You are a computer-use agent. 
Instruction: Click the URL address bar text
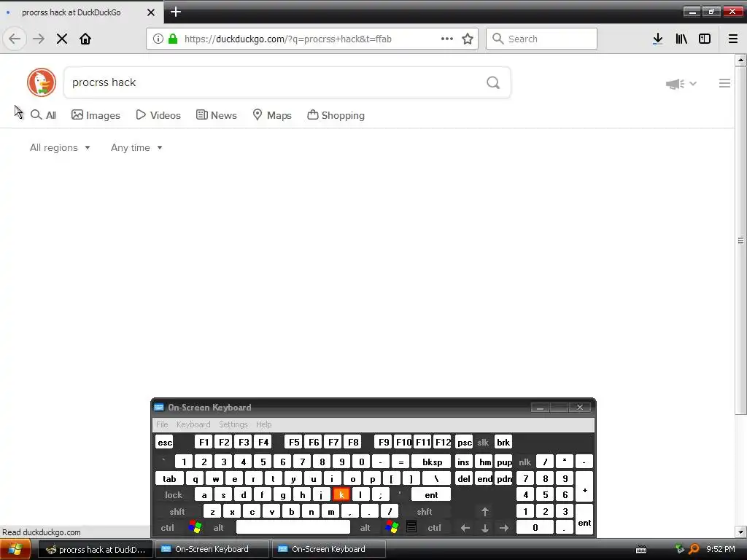[x=287, y=39]
